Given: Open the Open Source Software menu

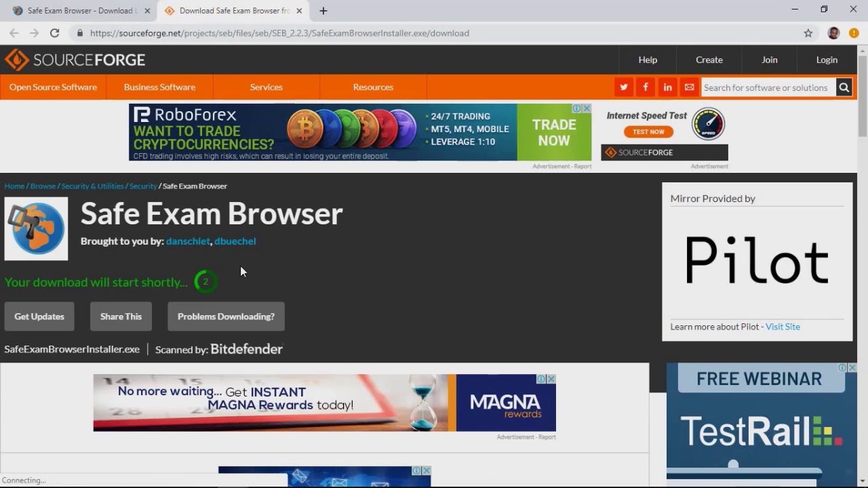Looking at the screenshot, I should 53,87.
